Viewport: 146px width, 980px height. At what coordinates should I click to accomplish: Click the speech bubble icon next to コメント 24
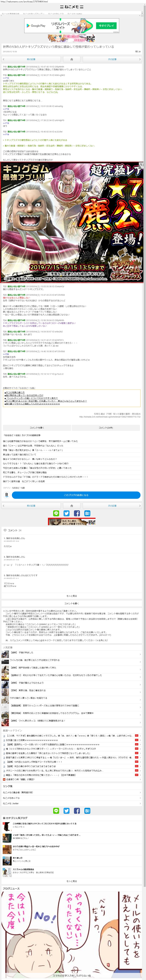pyautogui.click(x=5, y=530)
